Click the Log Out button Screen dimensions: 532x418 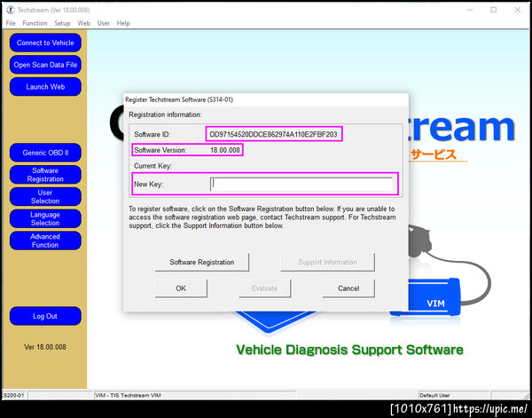pos(45,316)
